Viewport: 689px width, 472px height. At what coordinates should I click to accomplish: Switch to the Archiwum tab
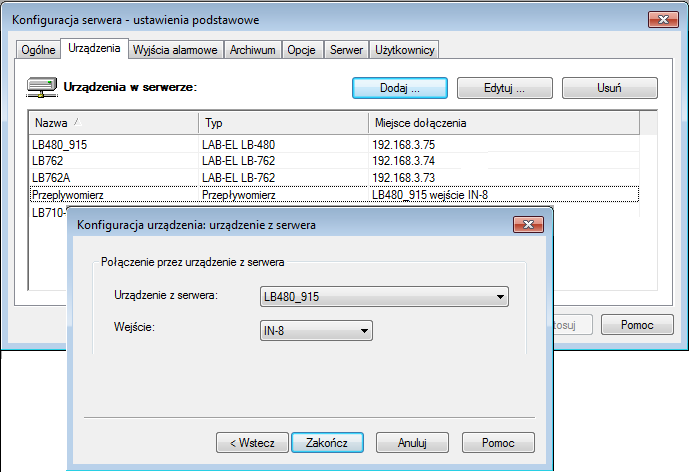(x=252, y=50)
